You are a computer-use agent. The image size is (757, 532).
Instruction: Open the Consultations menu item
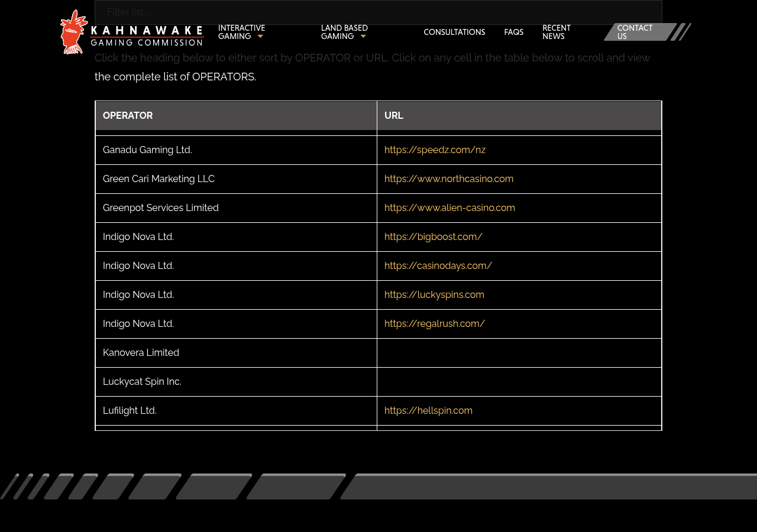point(454,32)
